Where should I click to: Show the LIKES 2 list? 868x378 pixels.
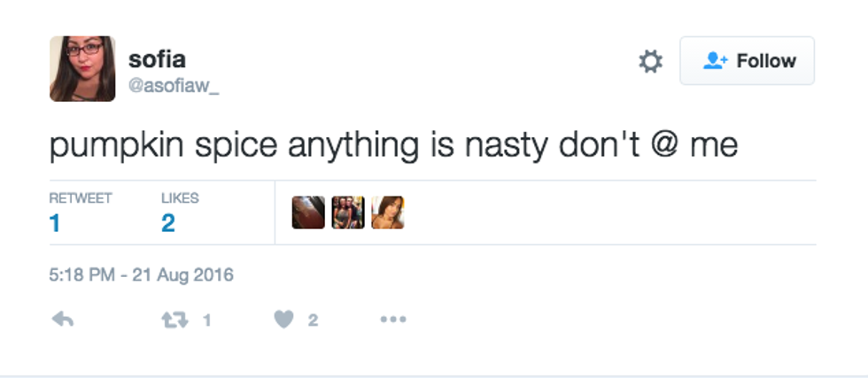click(178, 213)
